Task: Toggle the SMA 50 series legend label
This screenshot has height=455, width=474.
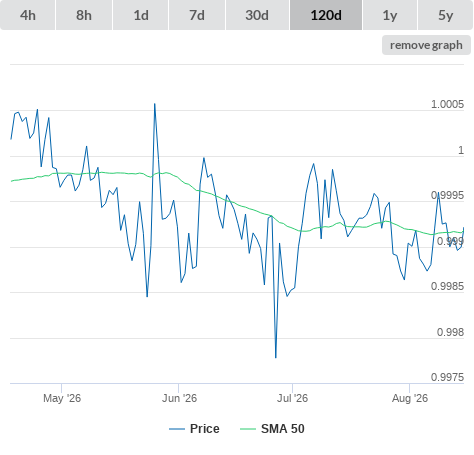Action: tap(283, 429)
